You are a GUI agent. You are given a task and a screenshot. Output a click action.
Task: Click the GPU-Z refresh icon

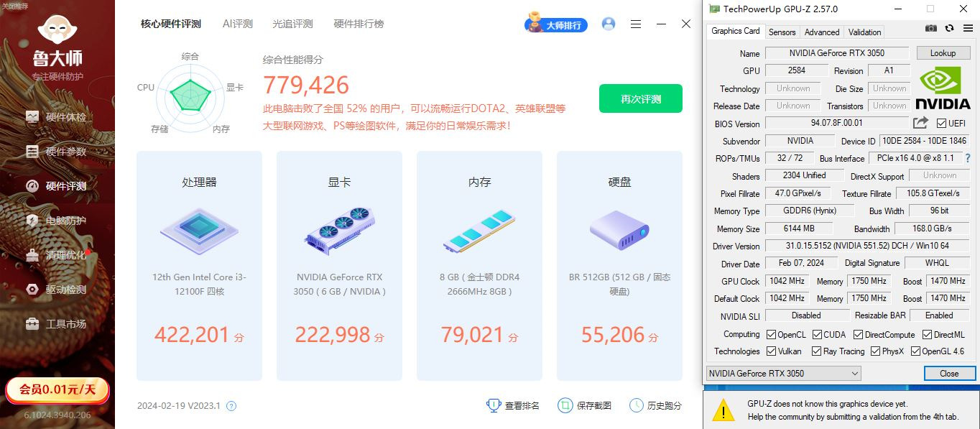click(x=949, y=28)
